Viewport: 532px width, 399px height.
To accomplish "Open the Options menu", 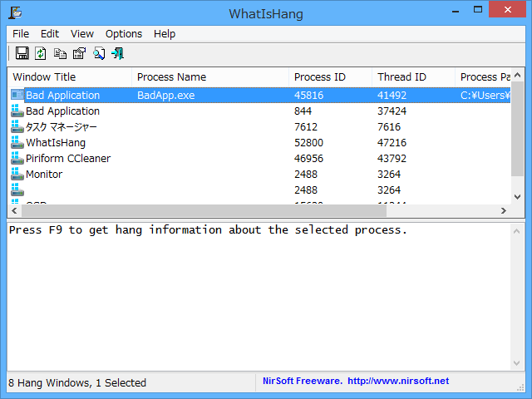I will (x=124, y=34).
